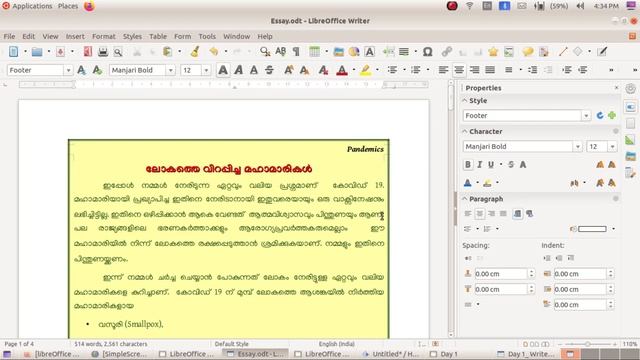Toggle justified alignment in toolbar
The image size is (640, 360).
point(490,70)
